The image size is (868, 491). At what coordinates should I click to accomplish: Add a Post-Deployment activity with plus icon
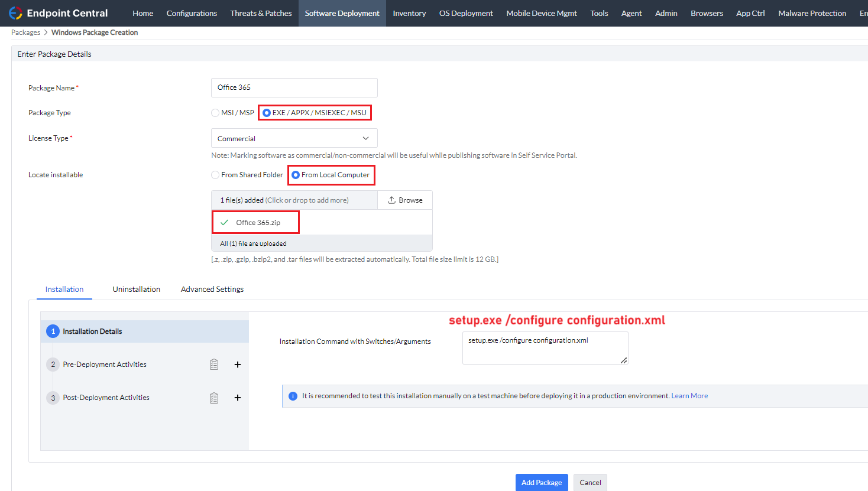tap(238, 398)
